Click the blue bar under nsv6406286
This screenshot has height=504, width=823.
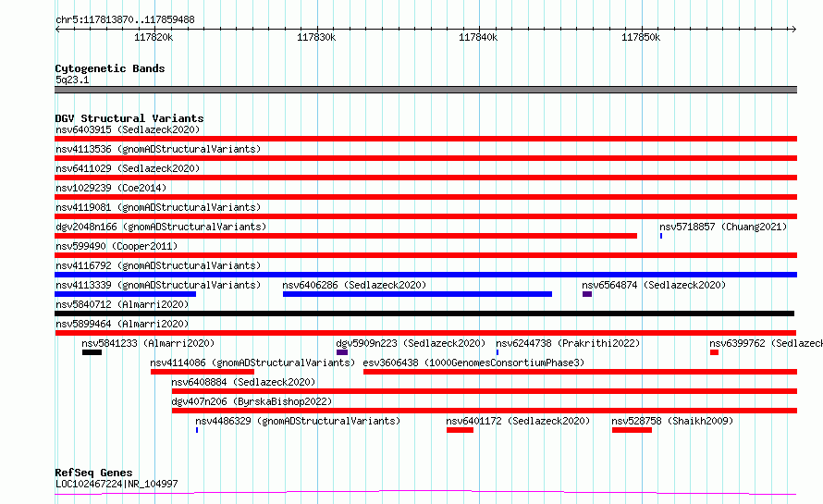(417, 294)
